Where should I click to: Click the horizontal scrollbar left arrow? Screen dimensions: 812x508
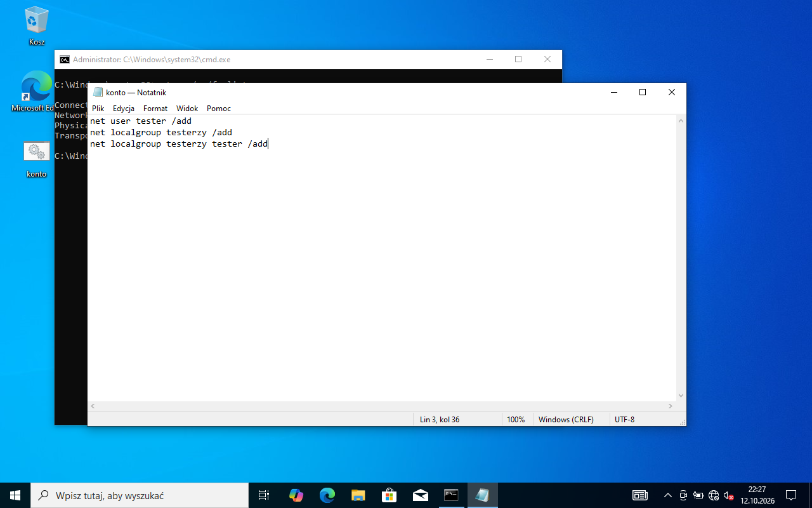pos(93,406)
